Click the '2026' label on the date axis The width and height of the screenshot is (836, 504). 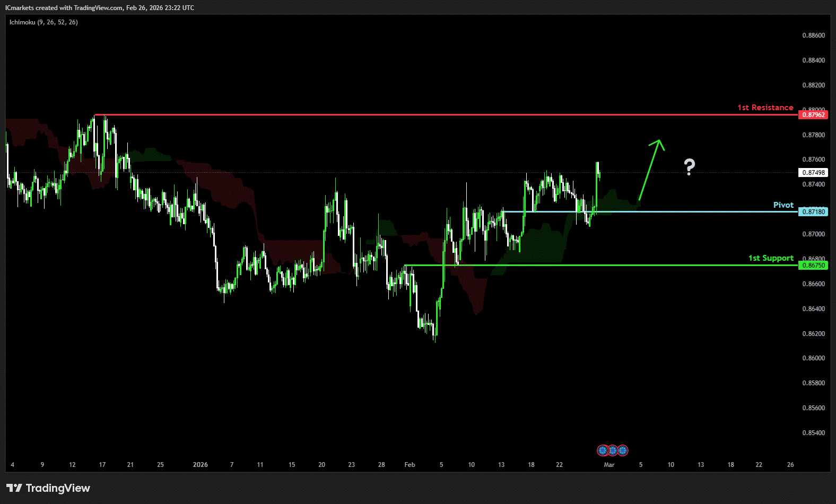point(200,465)
